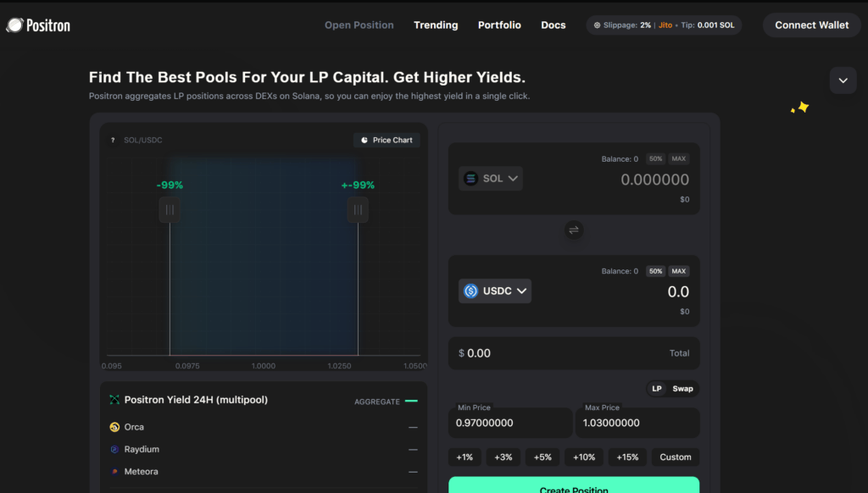The width and height of the screenshot is (868, 493).
Task: Collapse the banner with the chevron button
Action: click(x=843, y=80)
